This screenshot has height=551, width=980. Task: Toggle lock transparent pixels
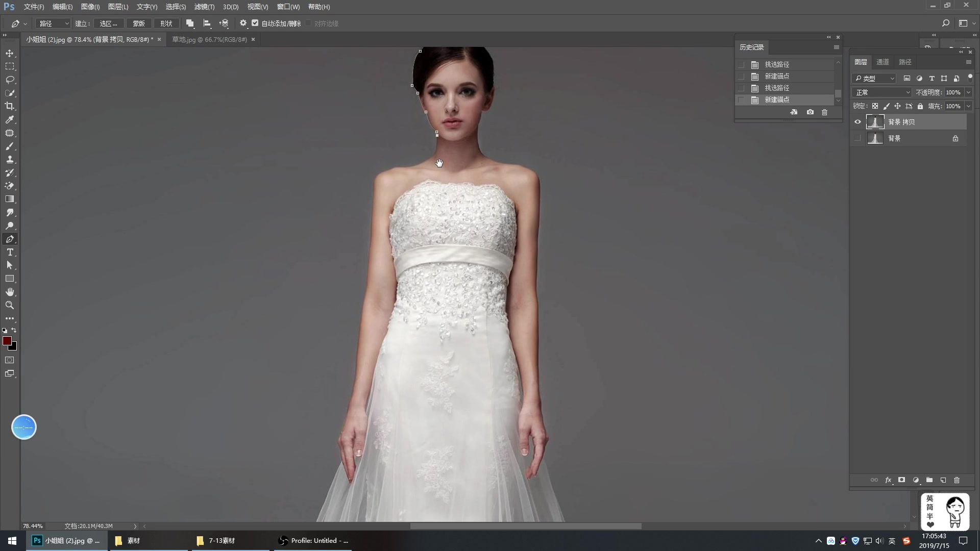(875, 106)
